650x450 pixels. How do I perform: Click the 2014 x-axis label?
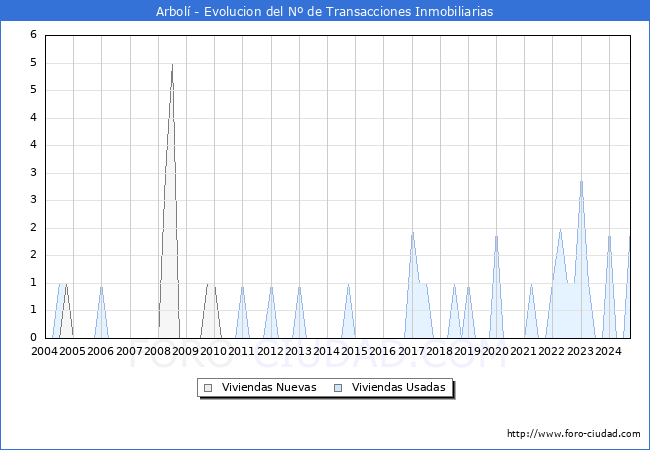(x=326, y=351)
